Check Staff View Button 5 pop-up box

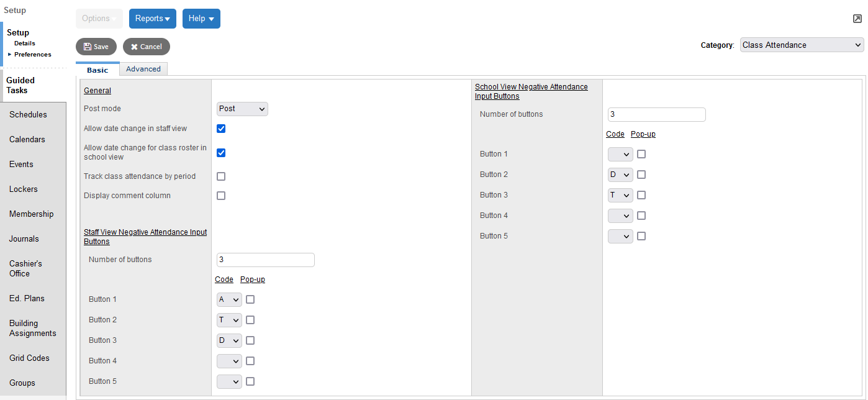coord(250,381)
